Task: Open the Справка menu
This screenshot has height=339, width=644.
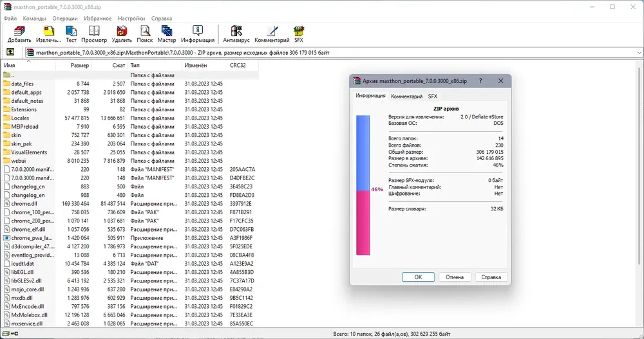Action: [162, 19]
